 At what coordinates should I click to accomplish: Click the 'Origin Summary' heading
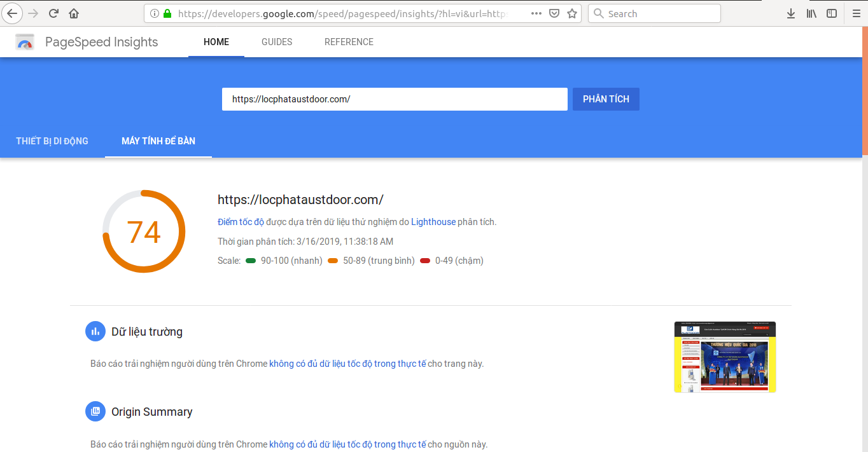coord(152,412)
